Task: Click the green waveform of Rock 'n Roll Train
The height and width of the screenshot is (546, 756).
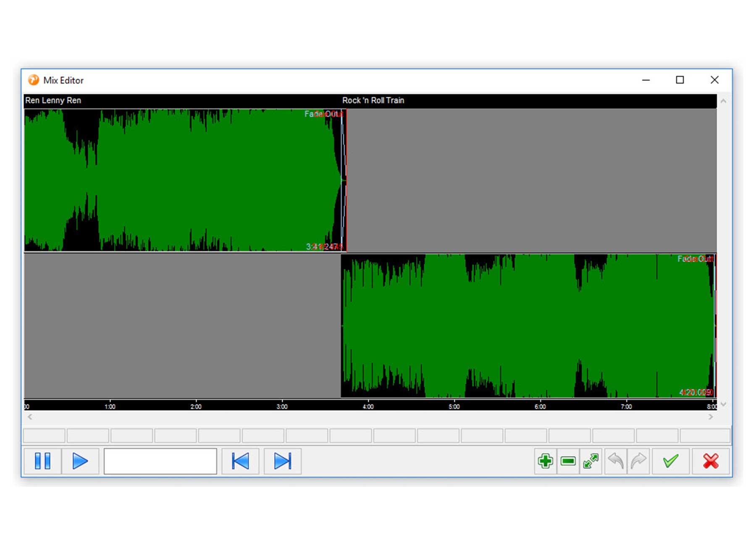Action: tap(528, 325)
